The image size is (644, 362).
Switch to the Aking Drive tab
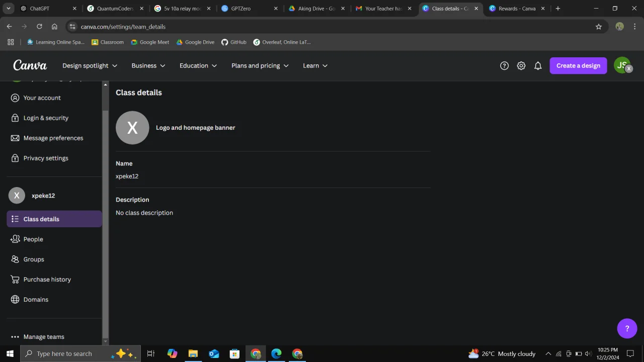317,9
